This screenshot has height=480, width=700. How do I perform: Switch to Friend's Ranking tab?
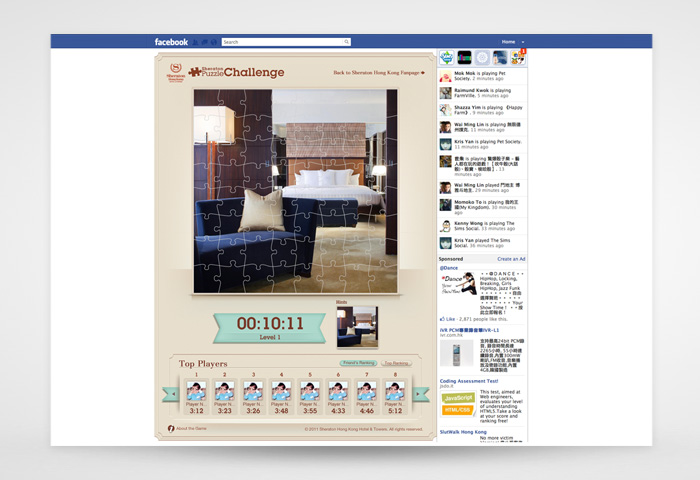358,363
